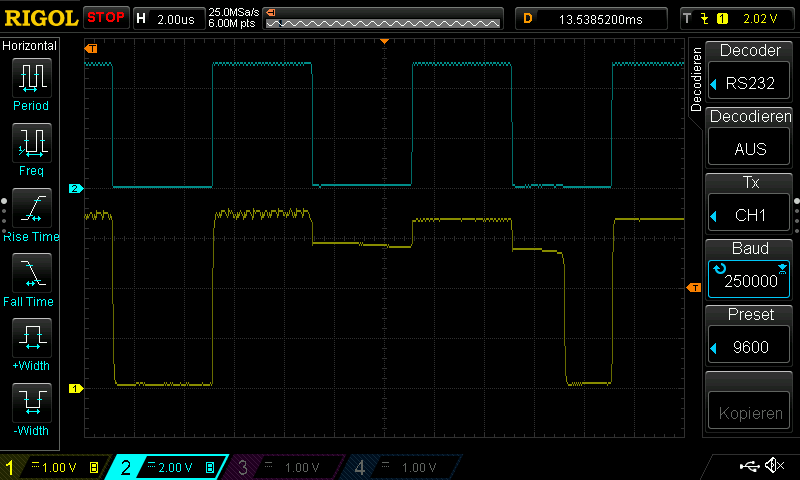Select the -Width measurement icon
This screenshot has width=800, height=480.
coord(31,403)
